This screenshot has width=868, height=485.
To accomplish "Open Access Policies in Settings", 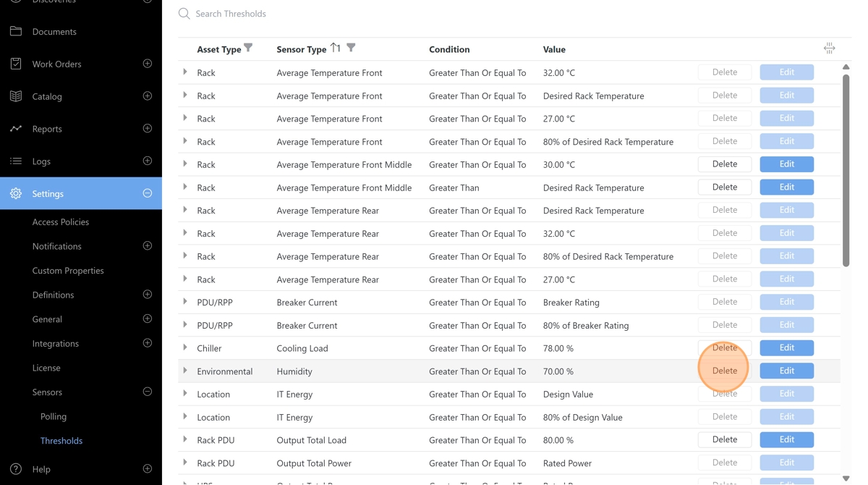I will (61, 222).
